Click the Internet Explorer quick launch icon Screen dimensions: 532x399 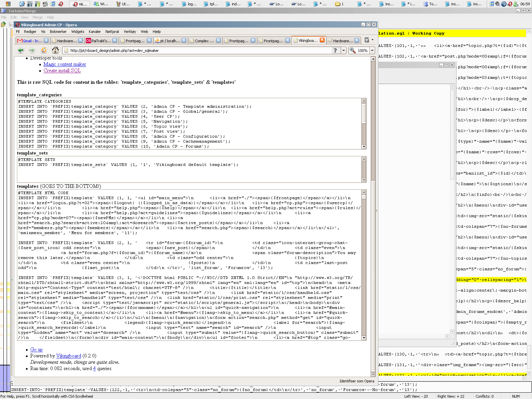[22, 4]
